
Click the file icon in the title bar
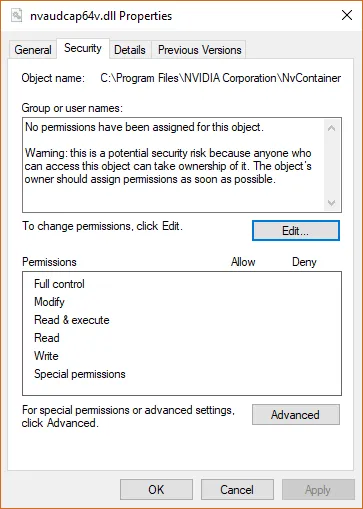point(16,15)
